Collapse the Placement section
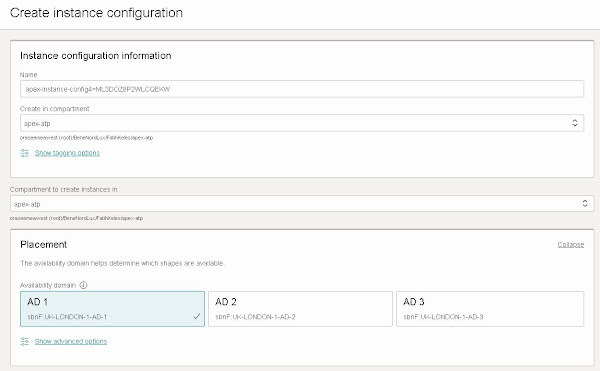Viewport: 600px width, 371px height. 571,244
